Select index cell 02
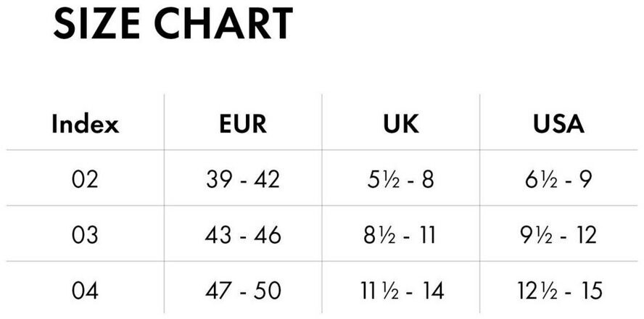The height and width of the screenshot is (319, 644). pos(85,179)
